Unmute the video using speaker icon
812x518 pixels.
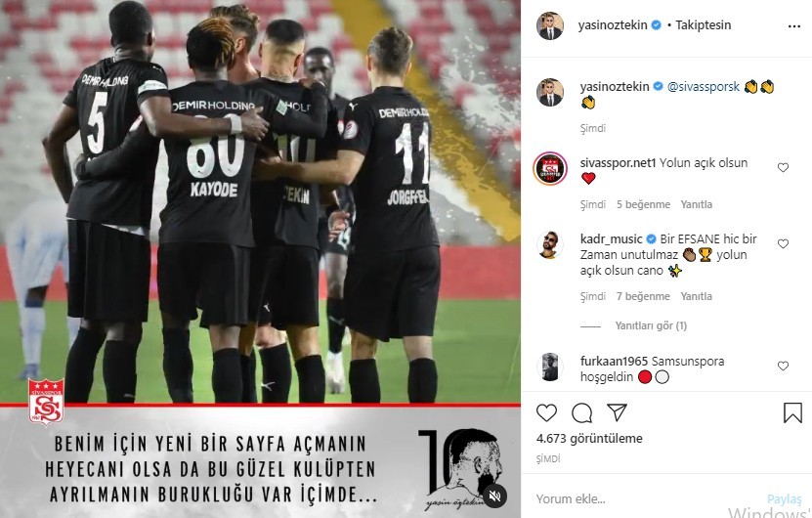(x=494, y=496)
